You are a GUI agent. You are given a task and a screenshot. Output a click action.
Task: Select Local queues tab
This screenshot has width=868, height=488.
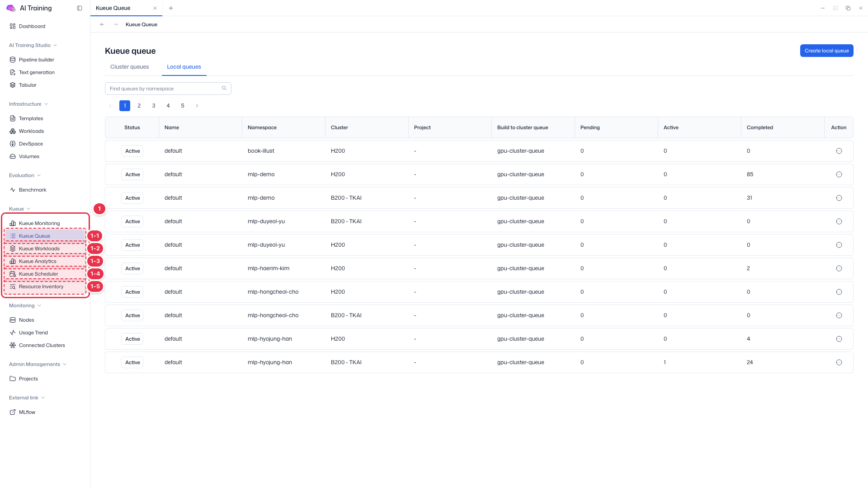(x=184, y=67)
